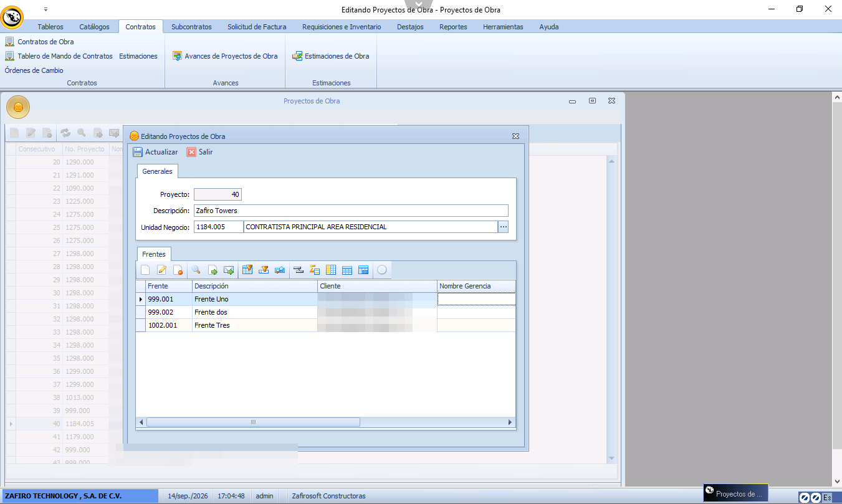Click the send by email envelope icon in Frentes toolbar
842x504 pixels.
pyautogui.click(x=229, y=270)
